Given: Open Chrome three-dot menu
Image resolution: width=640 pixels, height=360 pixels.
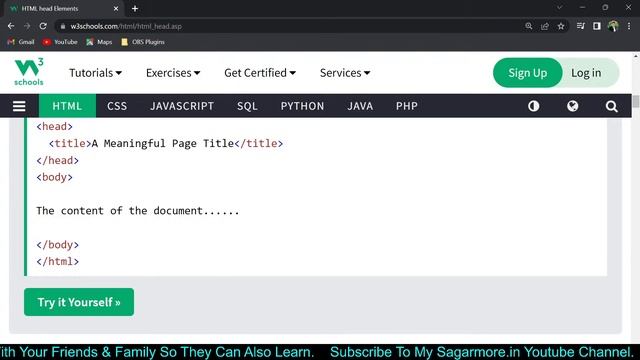Looking at the screenshot, I should click(x=629, y=26).
